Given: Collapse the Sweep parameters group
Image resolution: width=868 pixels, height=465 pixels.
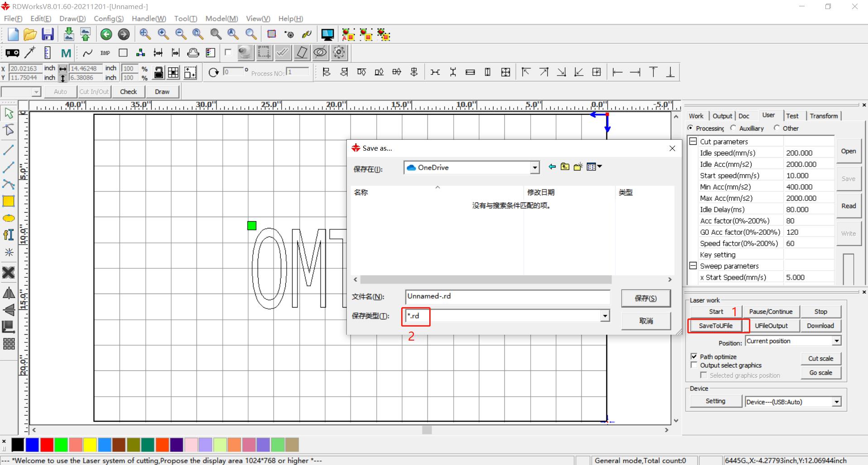Looking at the screenshot, I should pyautogui.click(x=693, y=266).
